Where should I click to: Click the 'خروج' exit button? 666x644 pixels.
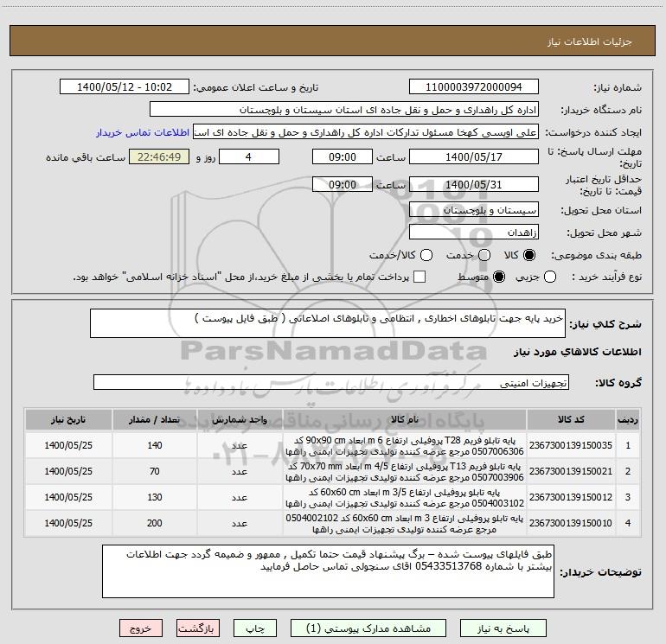coord(141,628)
